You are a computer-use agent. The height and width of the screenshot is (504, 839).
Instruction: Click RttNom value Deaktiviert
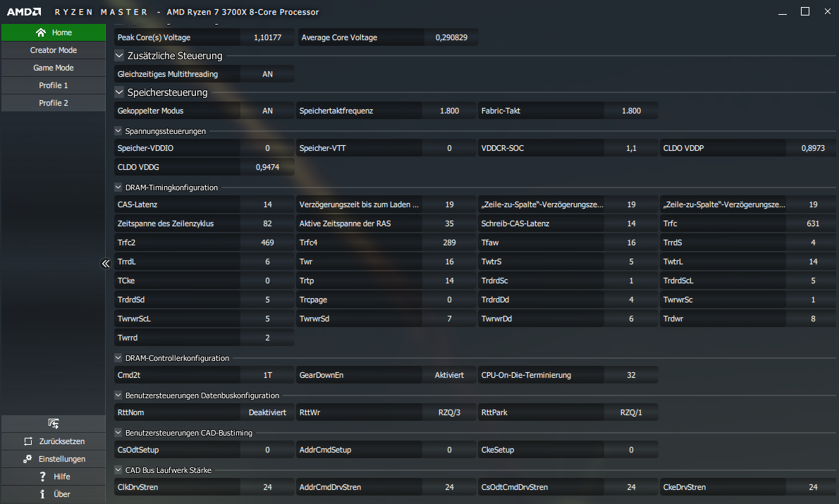coord(267,412)
